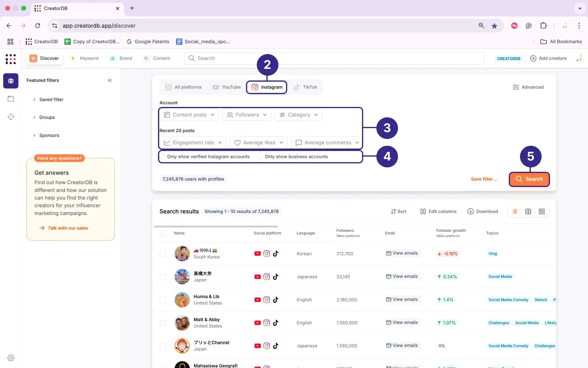Switch to grid card view layout
Image resolution: width=588 pixels, height=368 pixels.
click(542, 211)
